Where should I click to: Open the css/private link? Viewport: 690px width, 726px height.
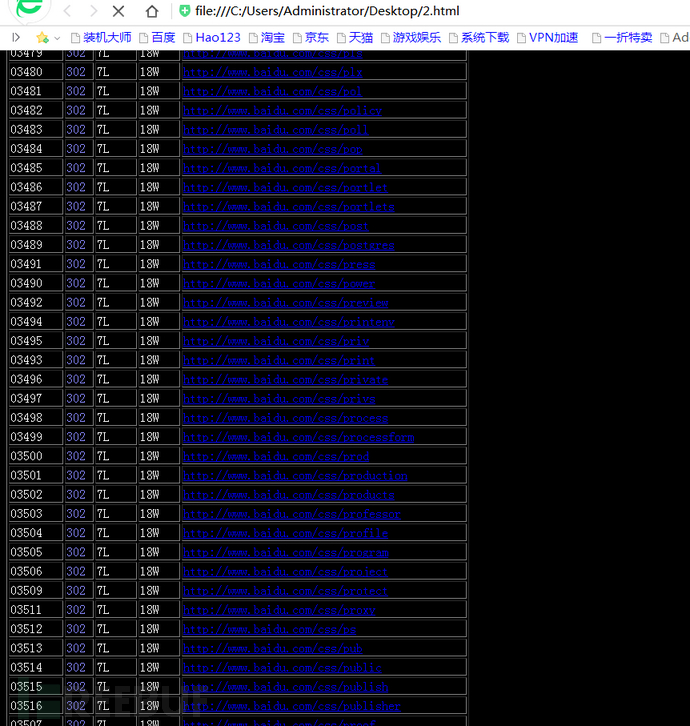pyautogui.click(x=285, y=380)
